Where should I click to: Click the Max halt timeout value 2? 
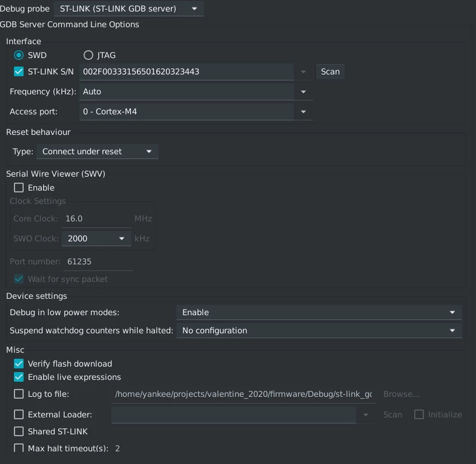117,448
